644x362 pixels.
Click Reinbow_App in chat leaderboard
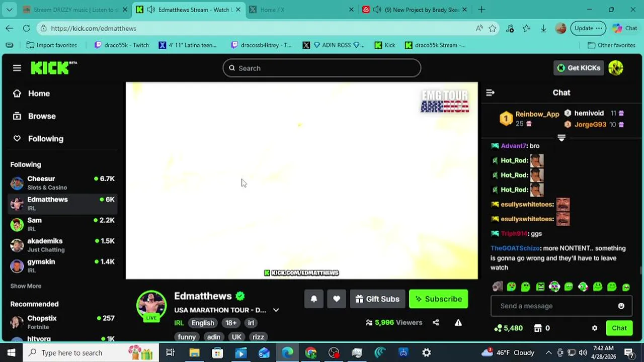tap(537, 114)
